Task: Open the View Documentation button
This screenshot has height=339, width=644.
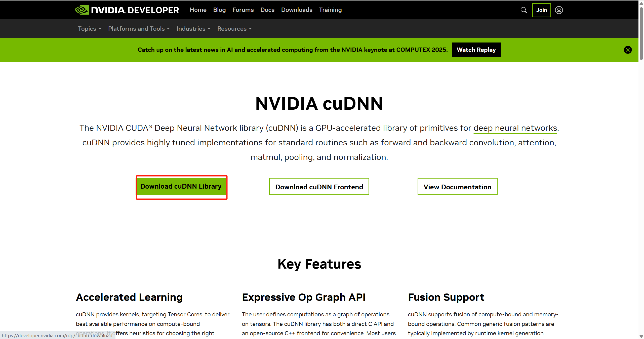Action: [457, 187]
